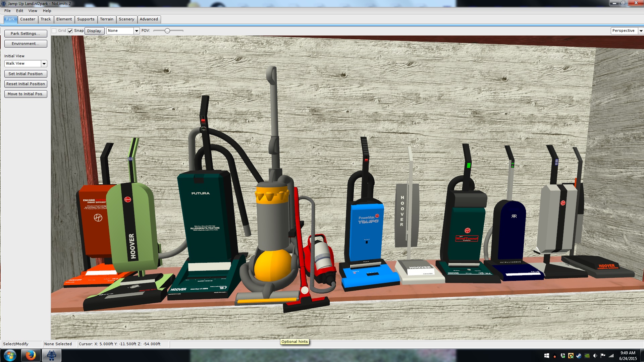This screenshot has height=362, width=644.
Task: Click the Steam tray icon
Action: point(579,356)
